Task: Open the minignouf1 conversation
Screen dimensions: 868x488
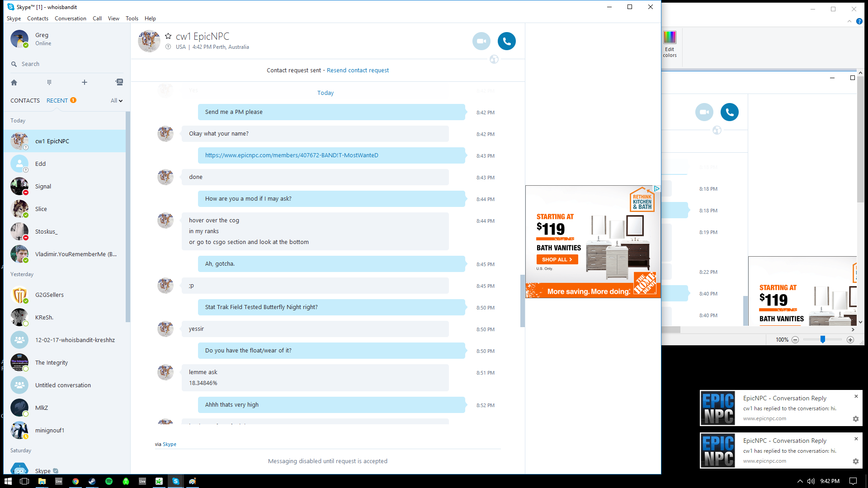Action: point(65,431)
